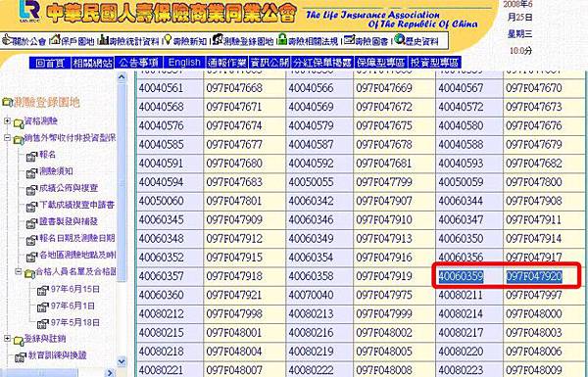Click the page icon beside 97年5月18日

pyautogui.click(x=43, y=323)
